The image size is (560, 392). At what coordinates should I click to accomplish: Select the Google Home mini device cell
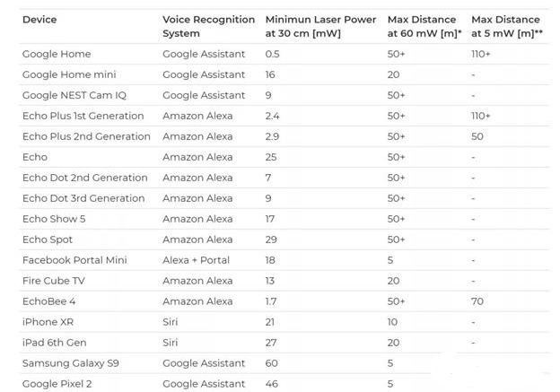69,74
